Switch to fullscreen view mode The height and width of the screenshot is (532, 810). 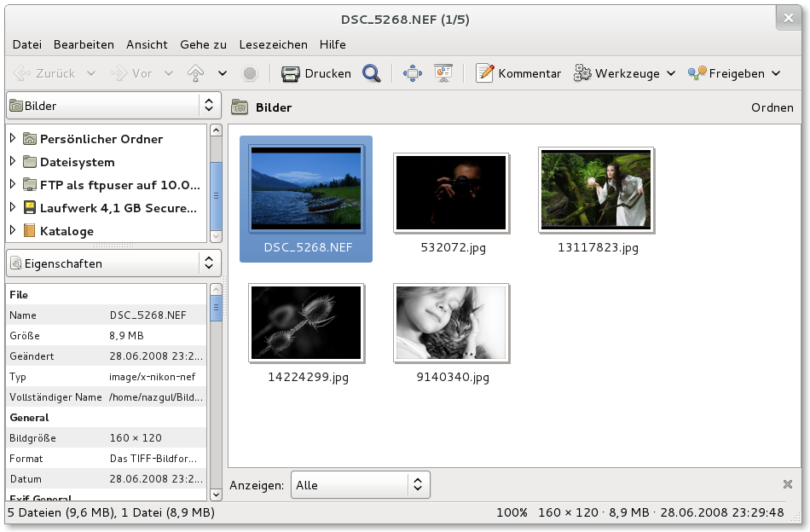coord(412,73)
